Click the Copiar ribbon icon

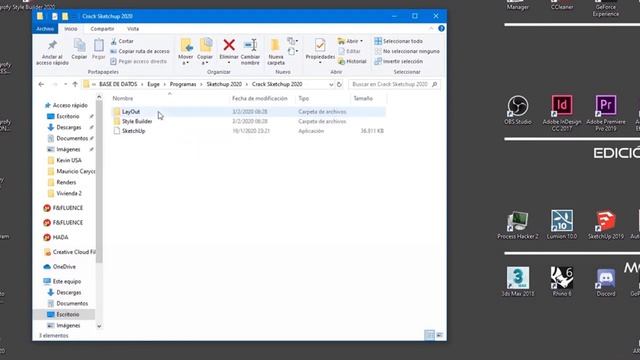click(x=79, y=45)
